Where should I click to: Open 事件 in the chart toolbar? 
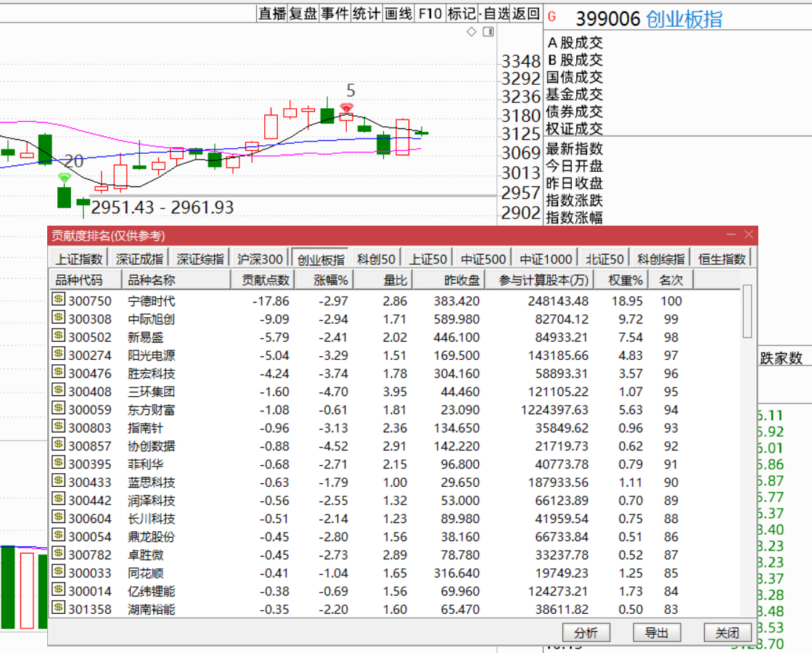[x=335, y=14]
